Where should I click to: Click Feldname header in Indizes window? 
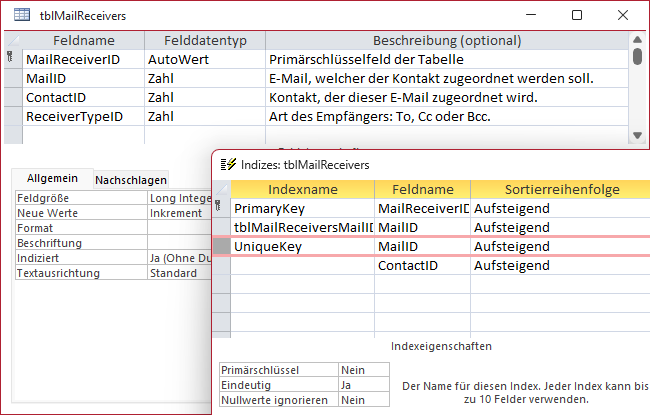pos(423,189)
